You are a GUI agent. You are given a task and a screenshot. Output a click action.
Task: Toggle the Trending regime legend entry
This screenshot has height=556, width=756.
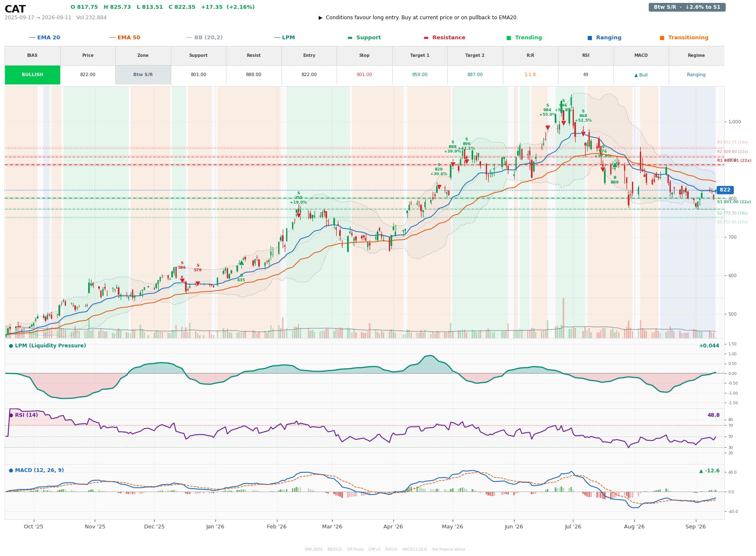[x=524, y=38]
